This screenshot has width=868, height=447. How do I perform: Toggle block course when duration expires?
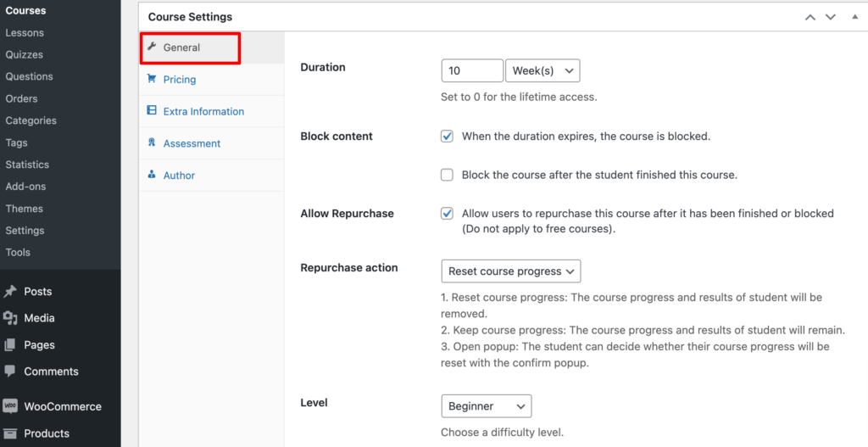pos(447,137)
